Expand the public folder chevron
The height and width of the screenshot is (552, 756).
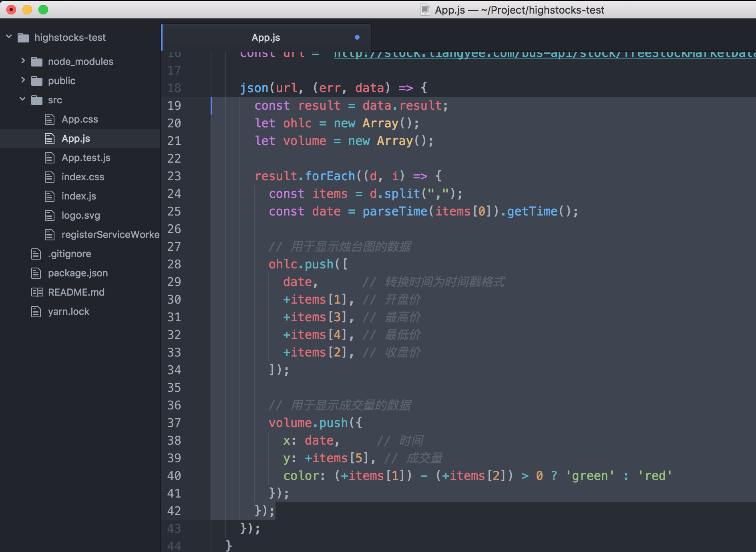[23, 80]
